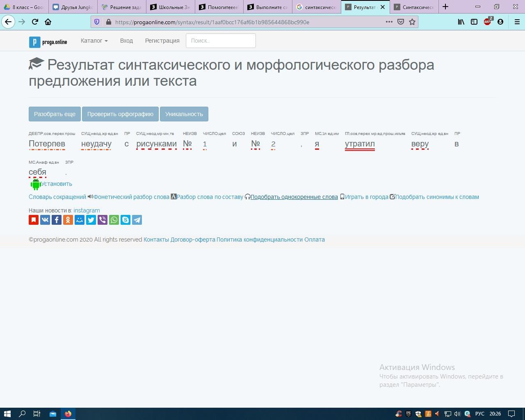
Task: Open 'Словарь сокращений' link
Action: pos(57,197)
